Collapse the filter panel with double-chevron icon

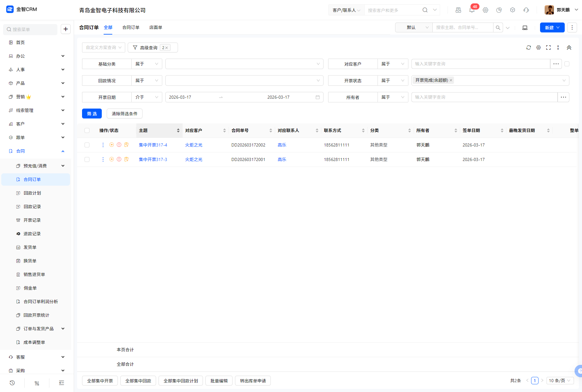(569, 47)
